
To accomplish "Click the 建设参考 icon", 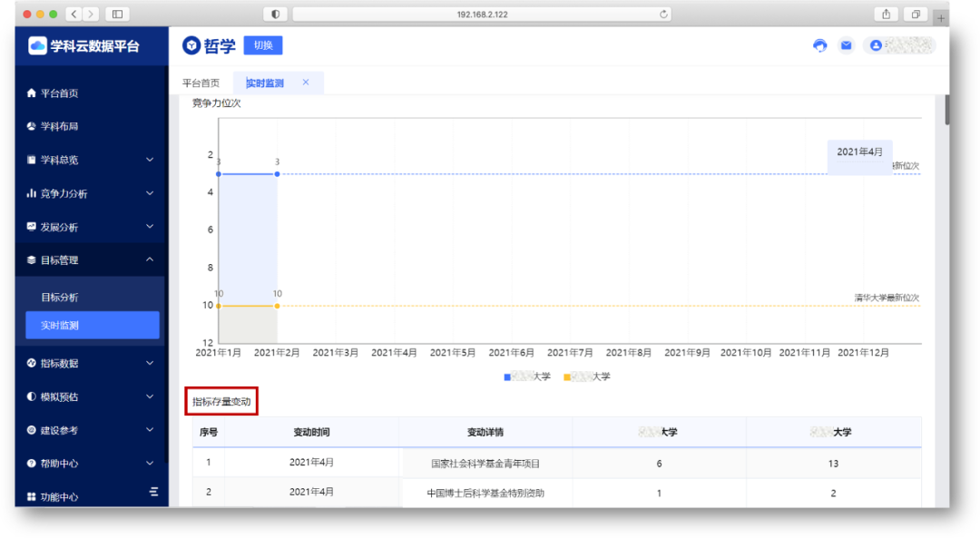I will (31, 430).
